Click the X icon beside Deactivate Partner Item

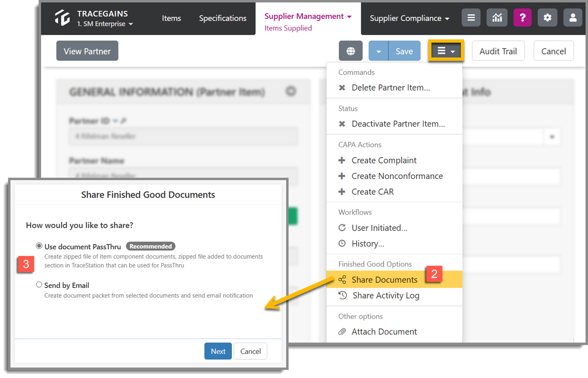click(342, 124)
